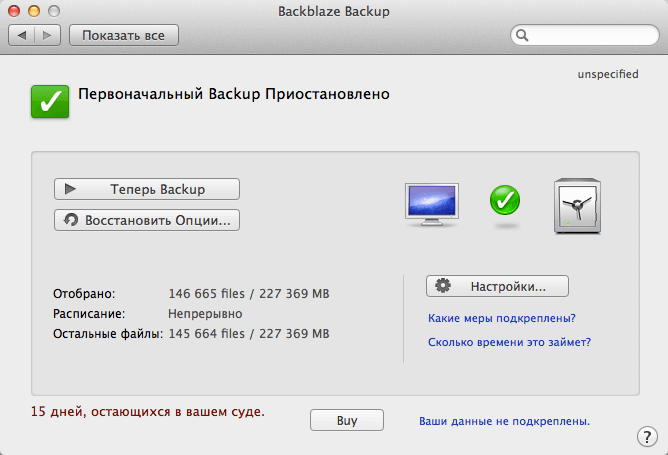This screenshot has width=668, height=455.
Task: Open help with the question mark button
Action: pyautogui.click(x=647, y=436)
